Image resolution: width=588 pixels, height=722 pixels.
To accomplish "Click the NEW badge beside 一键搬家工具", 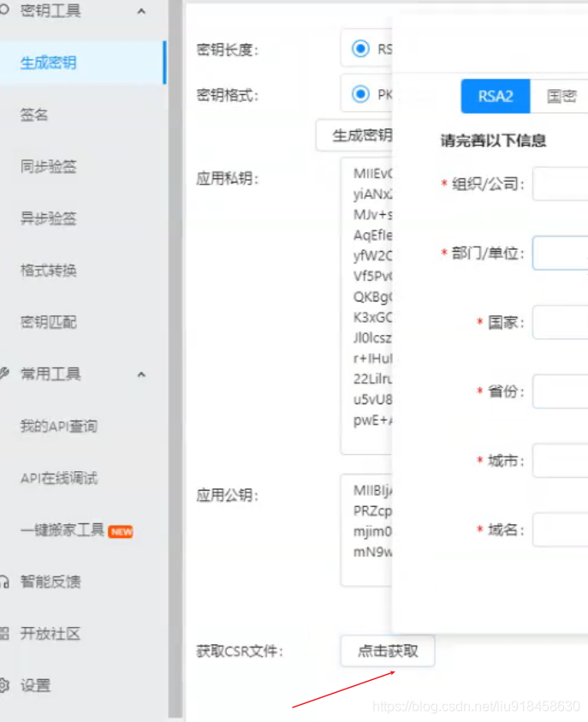I will (x=121, y=532).
